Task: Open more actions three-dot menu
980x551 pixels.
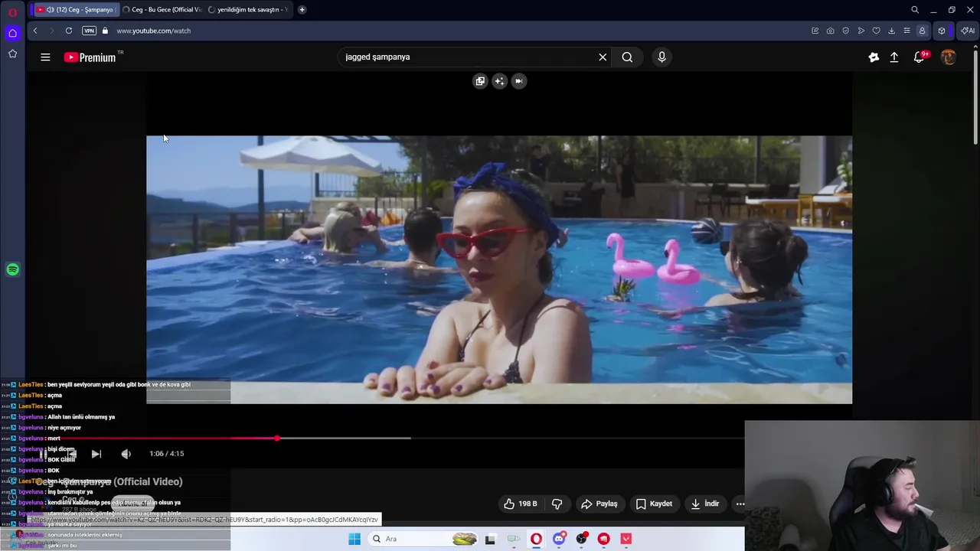Action: point(740,504)
